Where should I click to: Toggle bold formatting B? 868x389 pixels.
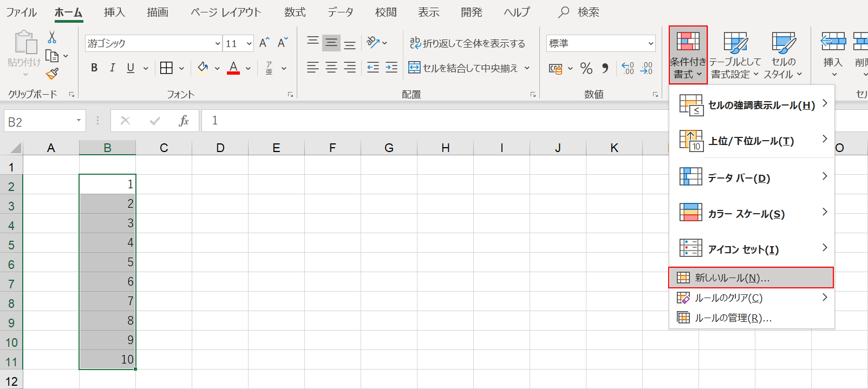pyautogui.click(x=94, y=68)
